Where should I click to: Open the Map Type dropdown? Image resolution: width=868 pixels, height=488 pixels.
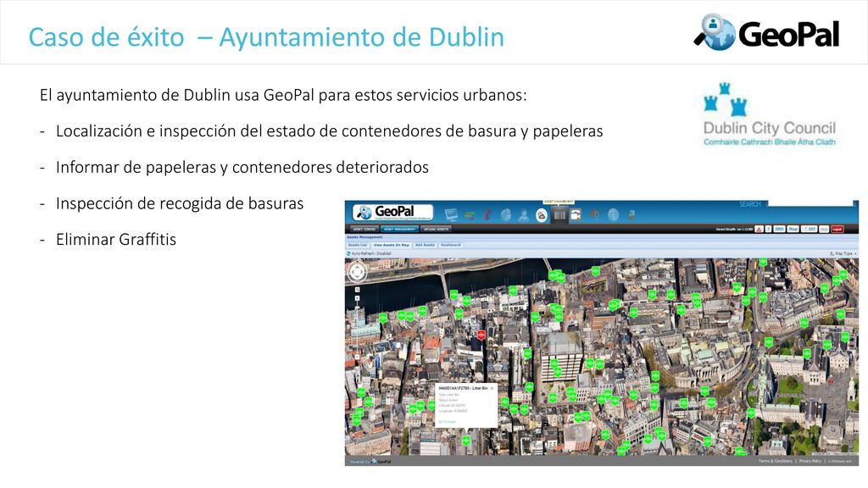(x=843, y=253)
